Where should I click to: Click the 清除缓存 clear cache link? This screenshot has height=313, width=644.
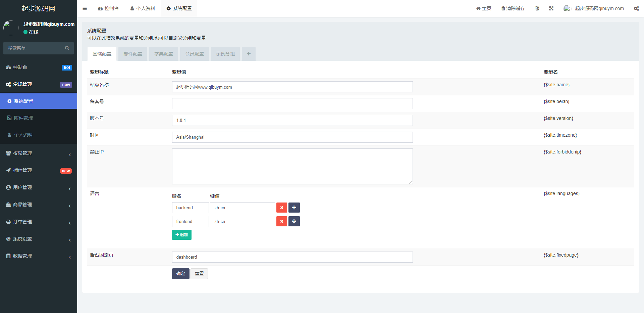tap(513, 8)
